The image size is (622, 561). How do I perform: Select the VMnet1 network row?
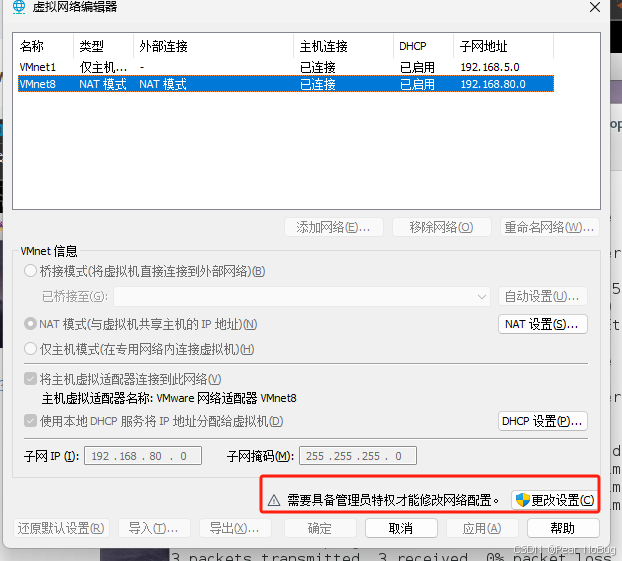[286, 67]
